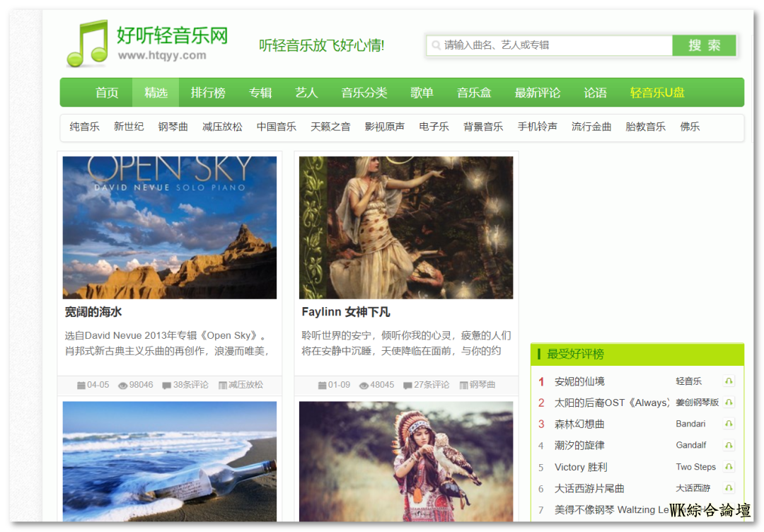Screen dimensions: 764x532
Task: Choose the 胎教音乐 category link
Action: (x=645, y=127)
